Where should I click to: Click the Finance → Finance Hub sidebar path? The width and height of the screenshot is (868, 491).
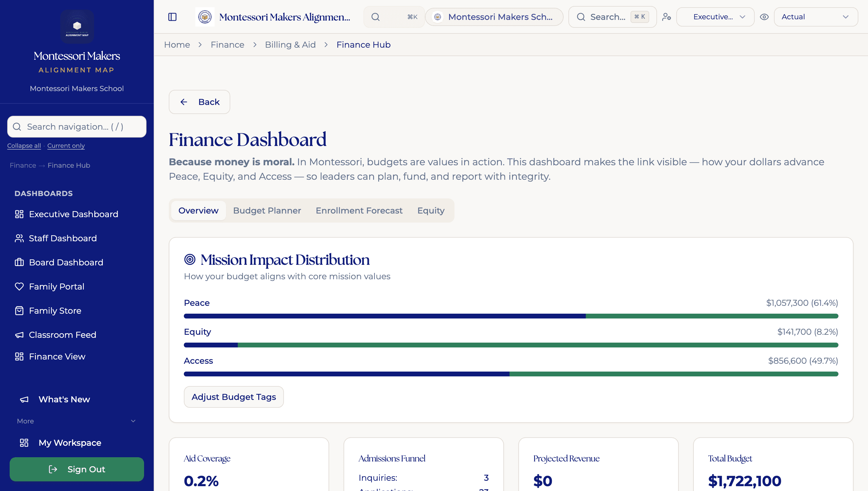[x=50, y=165]
